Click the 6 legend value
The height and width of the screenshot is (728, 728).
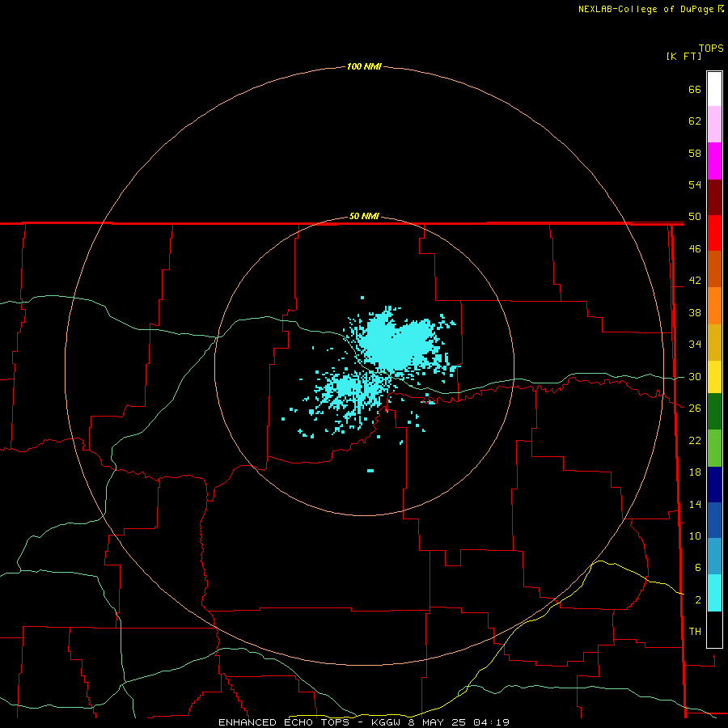pos(697,568)
